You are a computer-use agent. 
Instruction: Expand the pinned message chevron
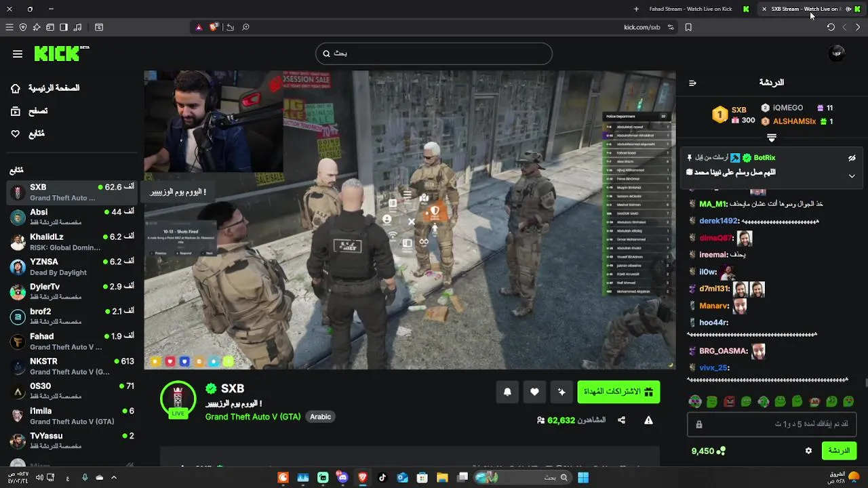(x=852, y=176)
